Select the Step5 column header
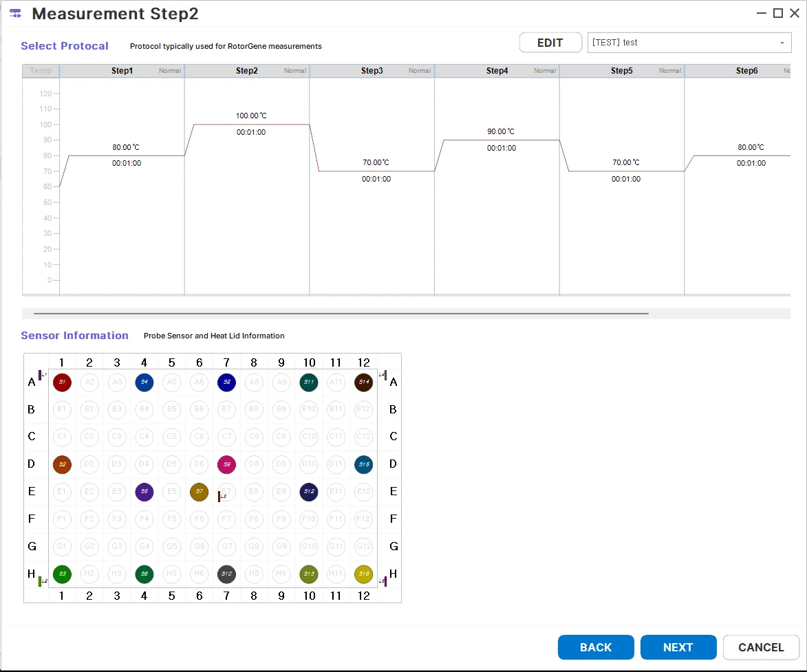The height and width of the screenshot is (672, 807). pos(622,71)
